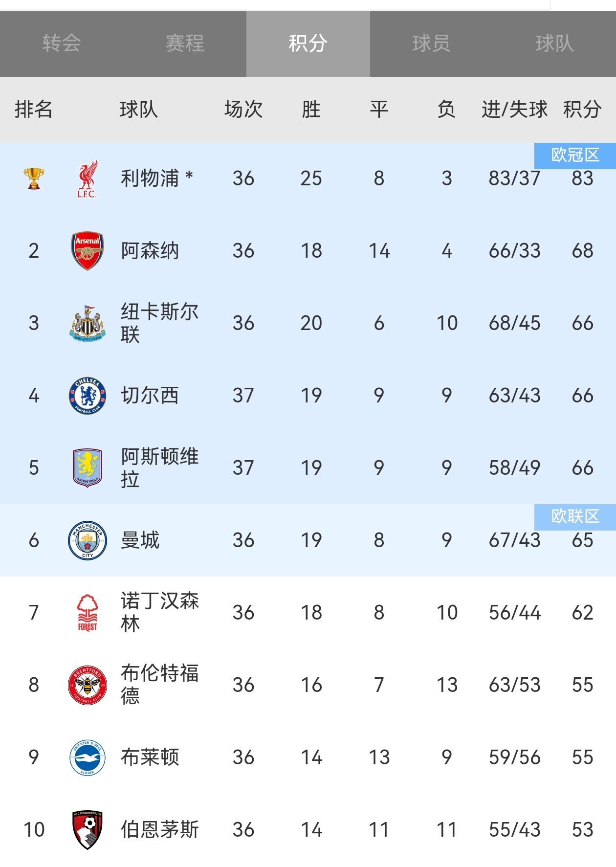Open the Chelsea club logo
Image resolution: width=616 pixels, height=867 pixels.
88,396
